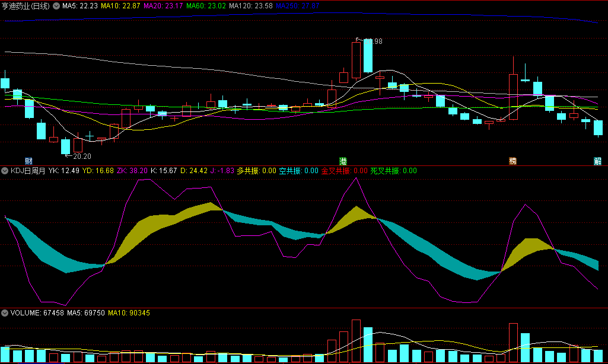Click the MA120: 23.58 label

[x=250, y=6]
